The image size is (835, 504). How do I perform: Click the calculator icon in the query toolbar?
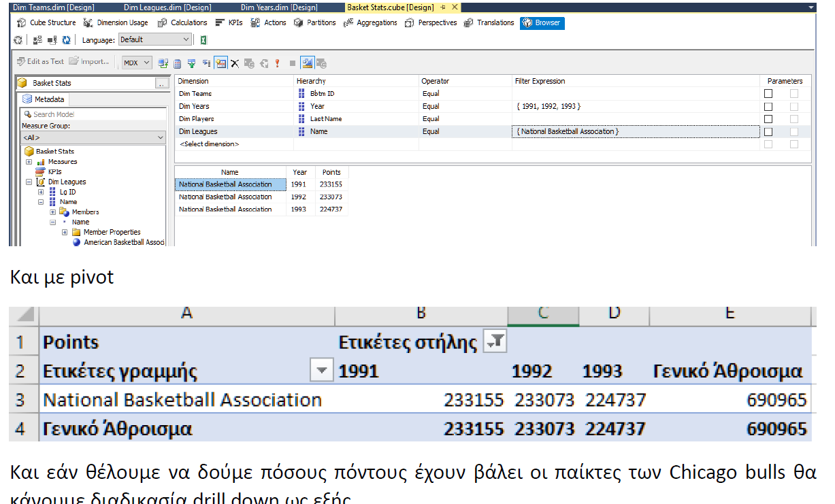(178, 63)
